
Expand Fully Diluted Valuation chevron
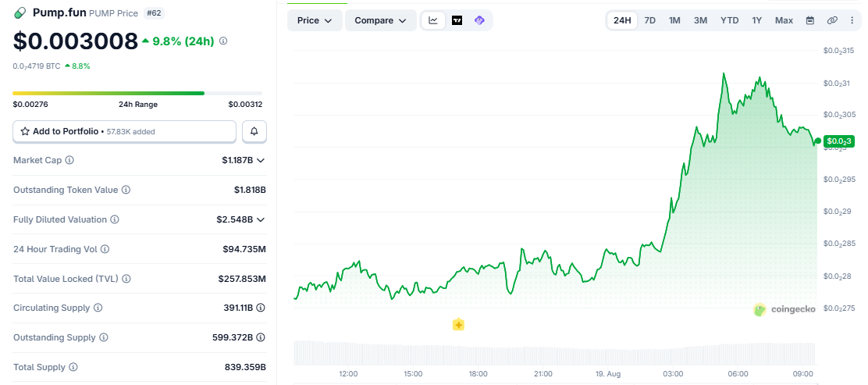click(x=261, y=220)
